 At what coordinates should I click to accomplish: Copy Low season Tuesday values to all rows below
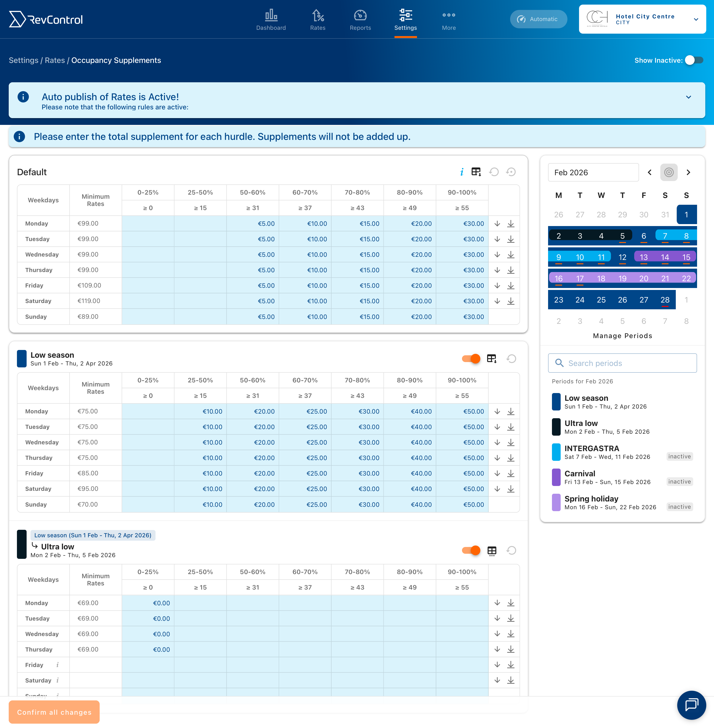click(x=511, y=427)
